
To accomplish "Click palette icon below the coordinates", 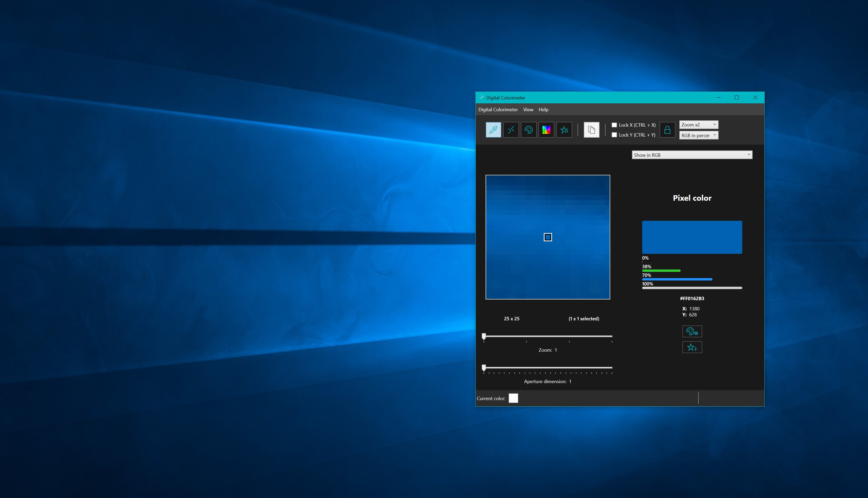I will 692,331.
